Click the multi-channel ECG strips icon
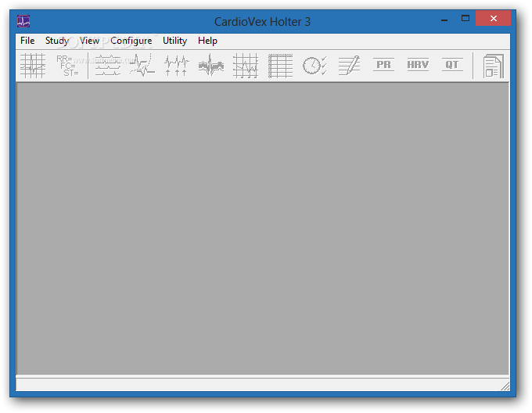Screen dimensions: 532x413 pos(107,66)
